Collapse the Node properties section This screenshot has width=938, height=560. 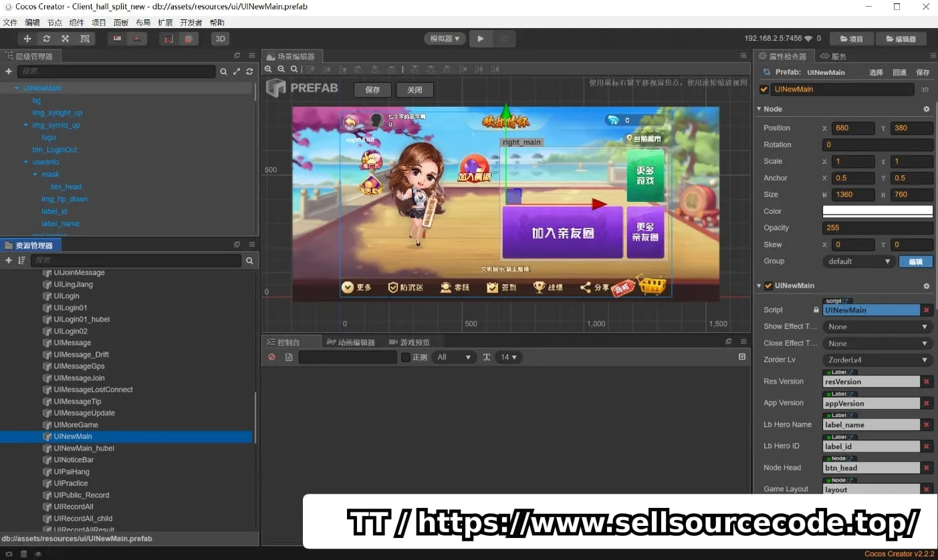pos(759,109)
